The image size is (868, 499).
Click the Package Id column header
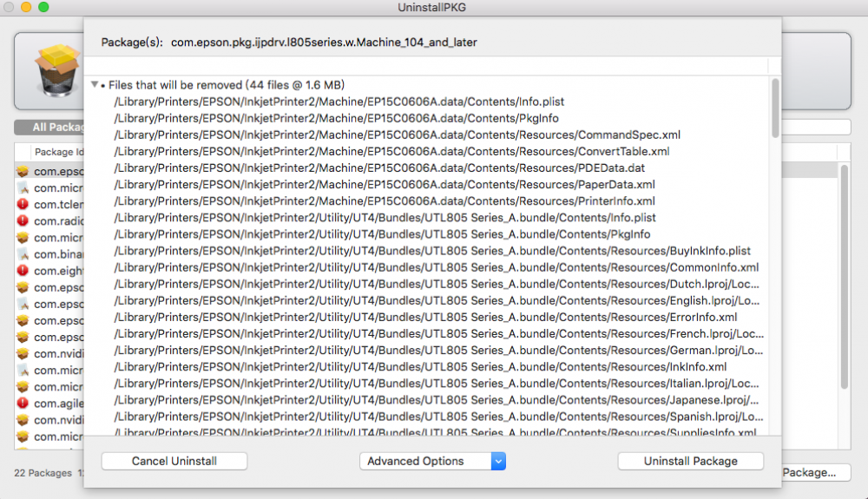(x=59, y=152)
